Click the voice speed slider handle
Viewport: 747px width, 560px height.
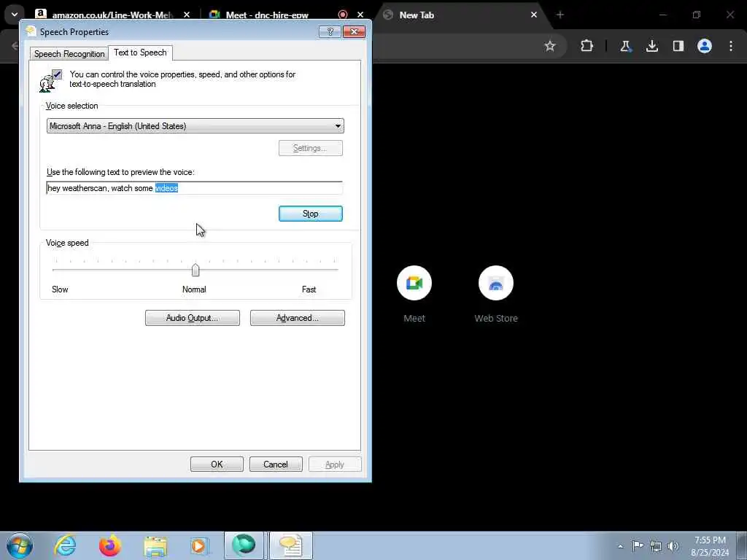point(196,270)
